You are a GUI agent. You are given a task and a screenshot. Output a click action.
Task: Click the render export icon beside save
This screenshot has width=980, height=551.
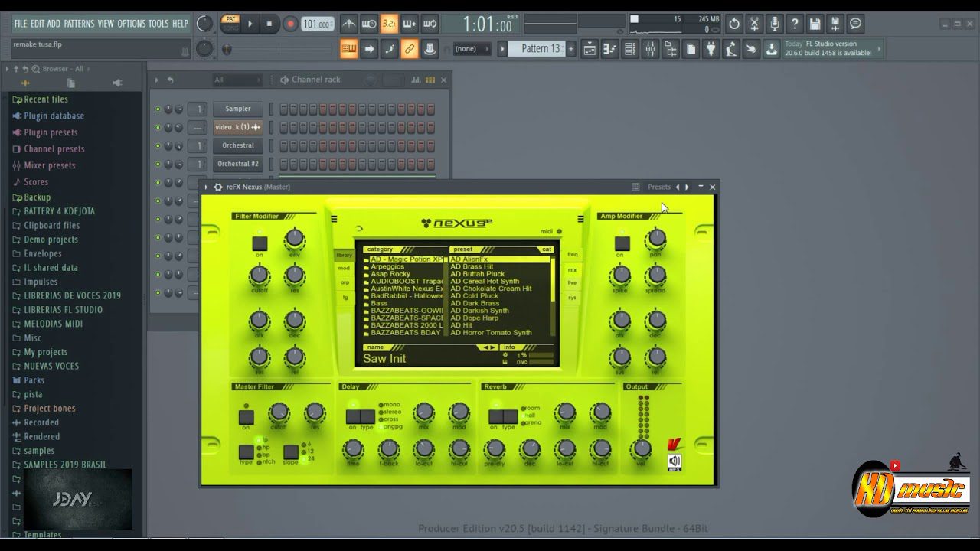(835, 24)
